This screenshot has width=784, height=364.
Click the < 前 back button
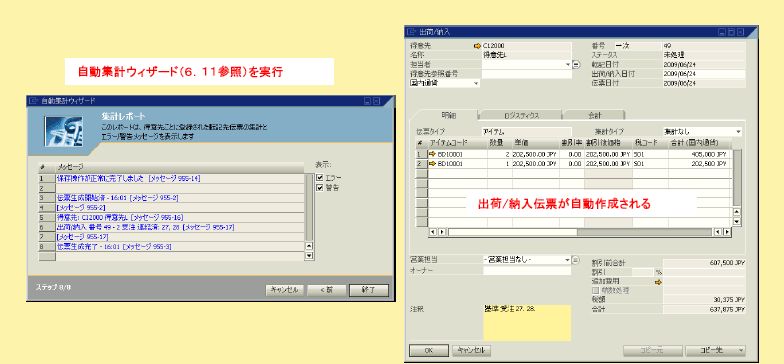click(x=326, y=290)
